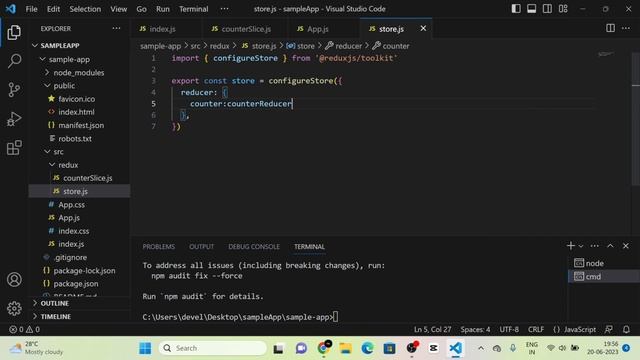
Task: Change encoding via UTF-8 status item
Action: click(509, 329)
